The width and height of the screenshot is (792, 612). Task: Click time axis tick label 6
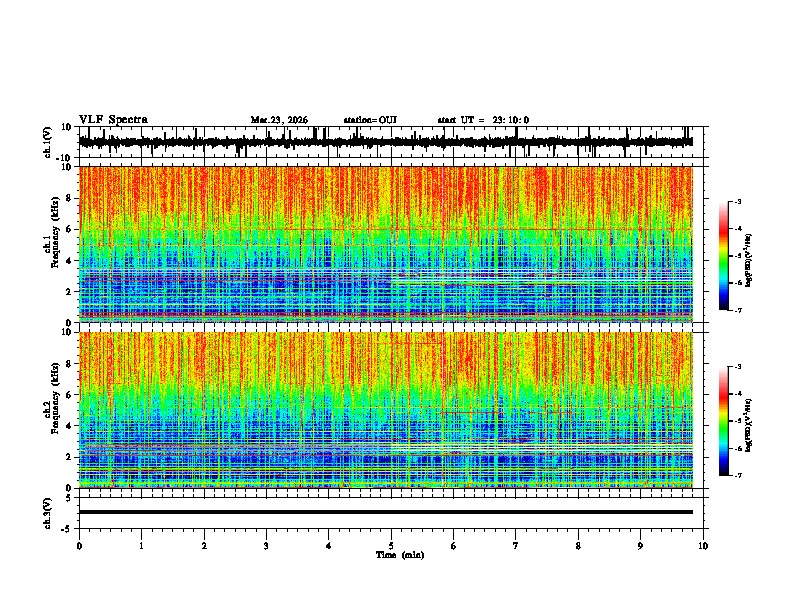pyautogui.click(x=454, y=545)
